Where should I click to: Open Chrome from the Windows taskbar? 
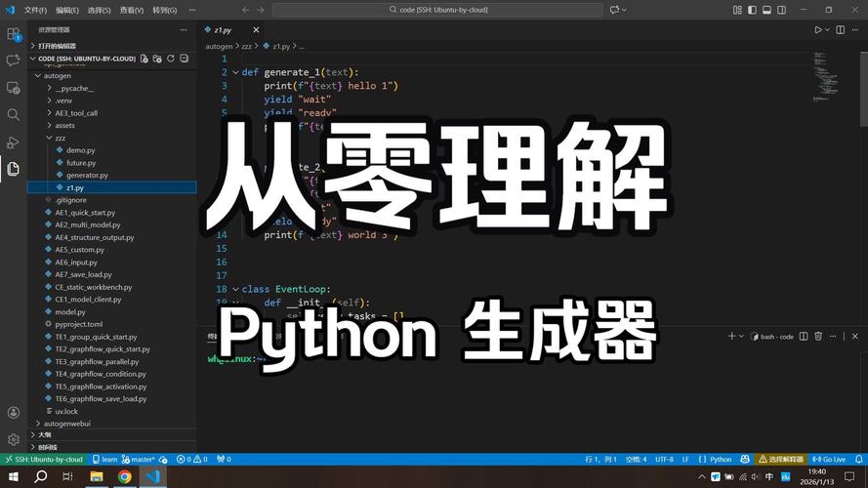tap(125, 476)
